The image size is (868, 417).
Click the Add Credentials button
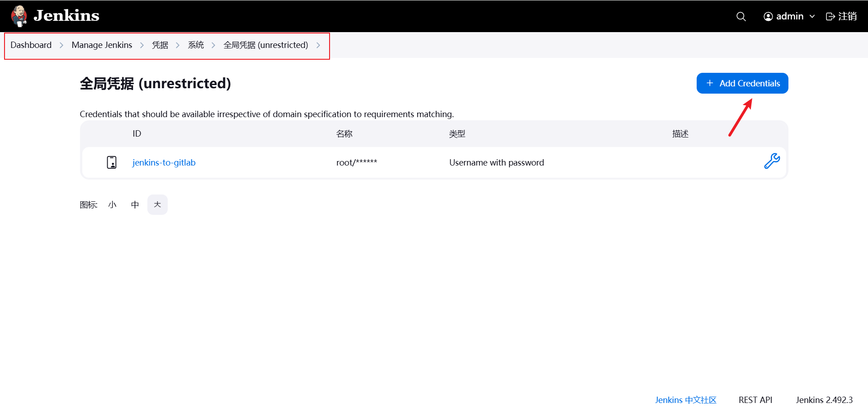pyautogui.click(x=742, y=83)
